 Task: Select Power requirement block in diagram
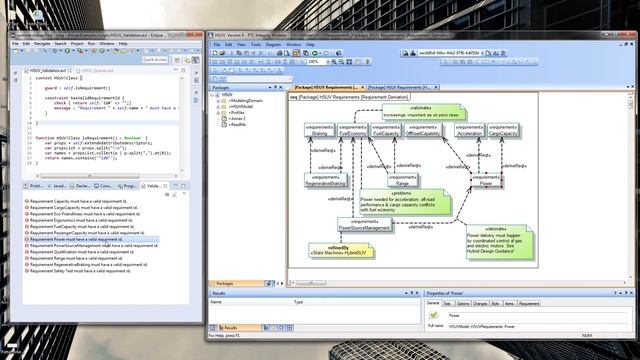486,180
